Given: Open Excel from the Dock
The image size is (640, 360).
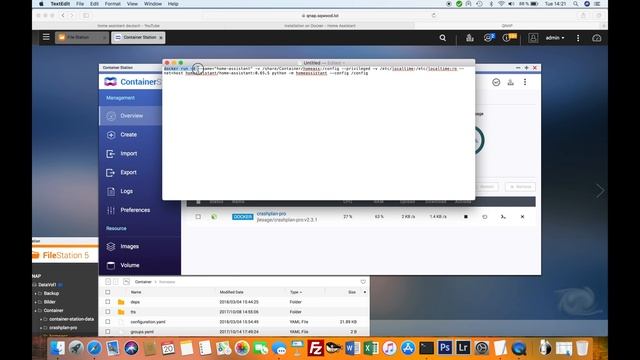Looking at the screenshot, I should click(371, 348).
